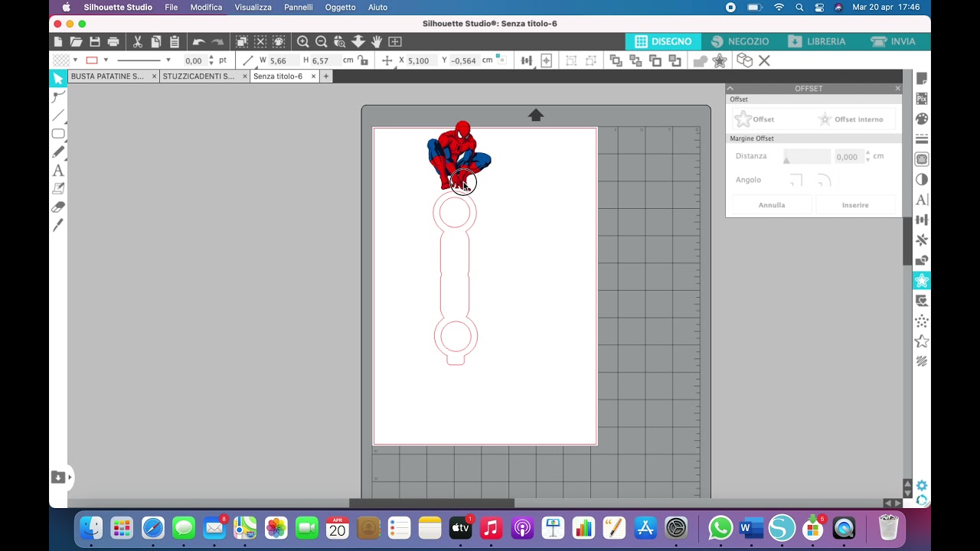Select the rounded corner Angolo option

coord(824,181)
